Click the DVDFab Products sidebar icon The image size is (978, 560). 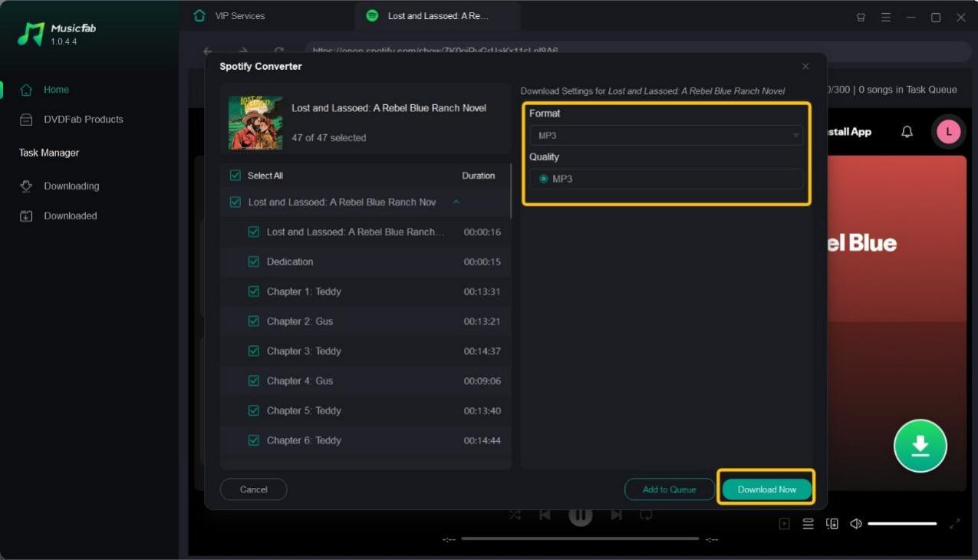pyautogui.click(x=26, y=120)
